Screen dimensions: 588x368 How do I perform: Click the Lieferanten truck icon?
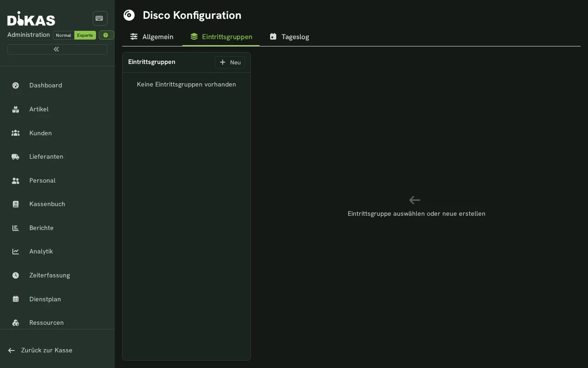pos(16,156)
